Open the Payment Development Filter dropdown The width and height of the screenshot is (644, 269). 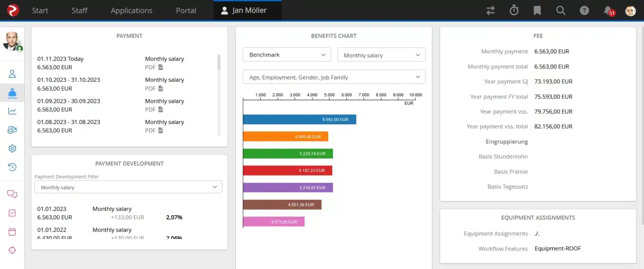coord(128,187)
